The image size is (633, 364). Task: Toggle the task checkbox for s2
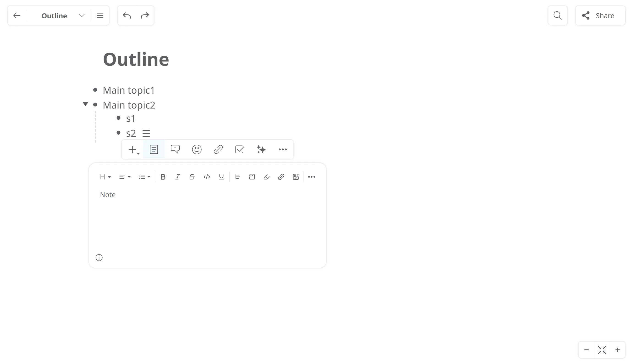tap(239, 149)
